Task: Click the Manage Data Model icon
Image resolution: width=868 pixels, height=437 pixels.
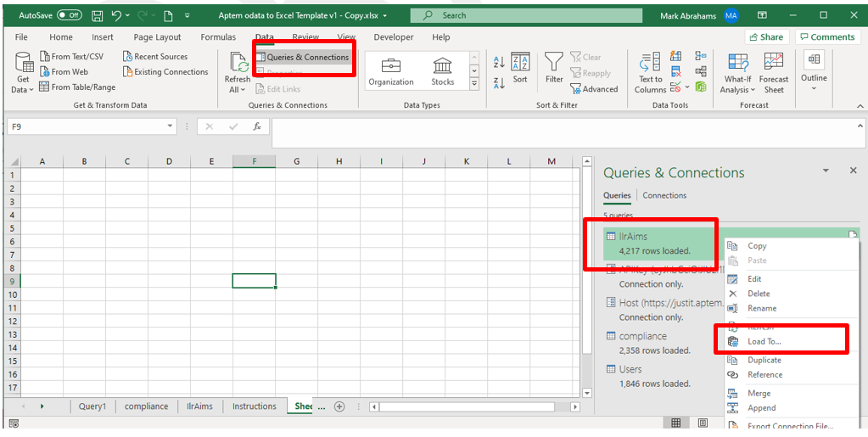Action: [701, 87]
